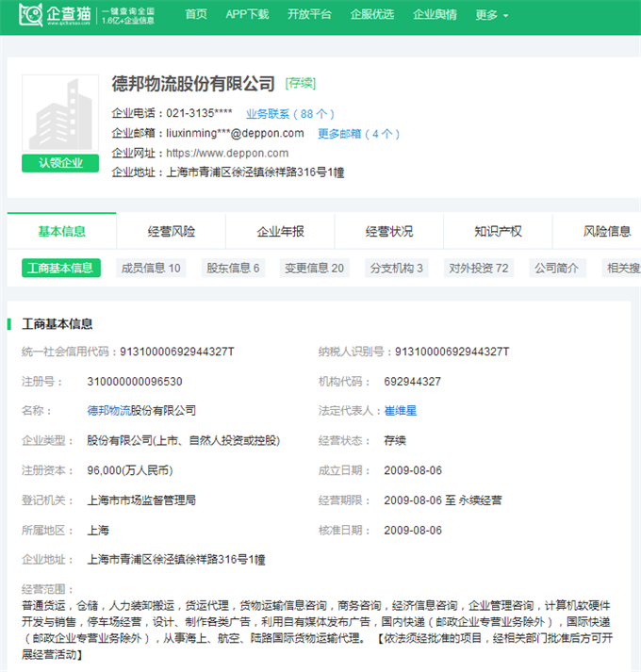This screenshot has width=641, height=672.
Task: Open 更多邮箱 (4个) link
Action: 358,134
